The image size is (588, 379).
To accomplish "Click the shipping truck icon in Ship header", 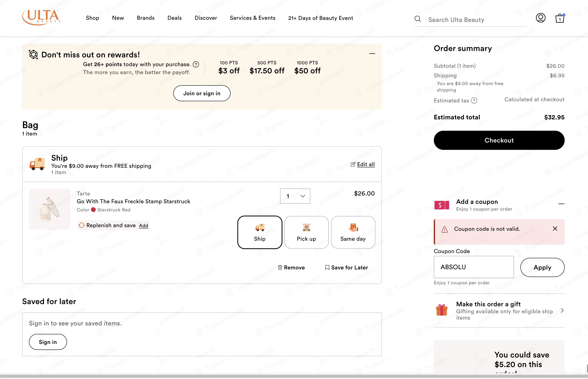I will 37,164.
